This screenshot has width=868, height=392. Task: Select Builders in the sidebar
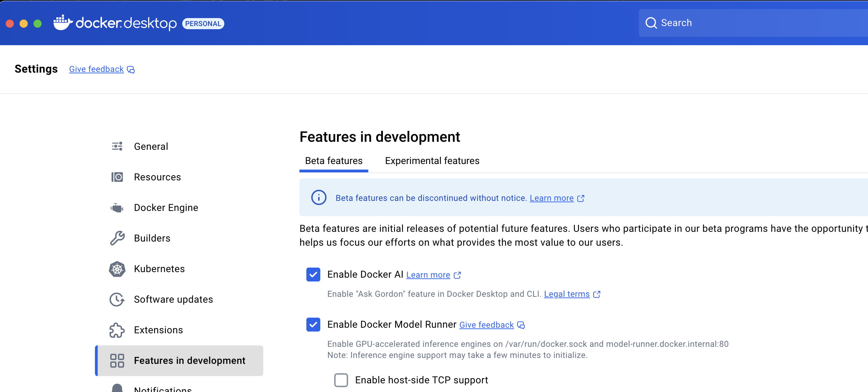point(179,238)
